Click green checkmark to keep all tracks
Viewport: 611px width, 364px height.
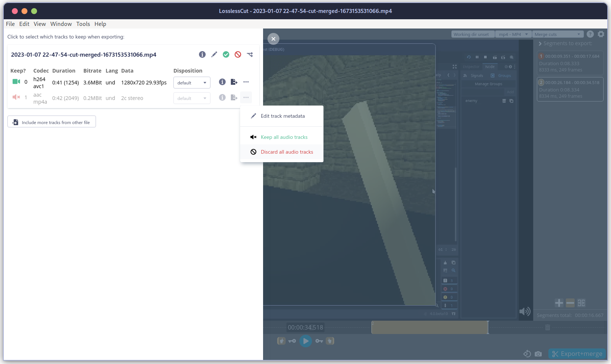tap(226, 54)
